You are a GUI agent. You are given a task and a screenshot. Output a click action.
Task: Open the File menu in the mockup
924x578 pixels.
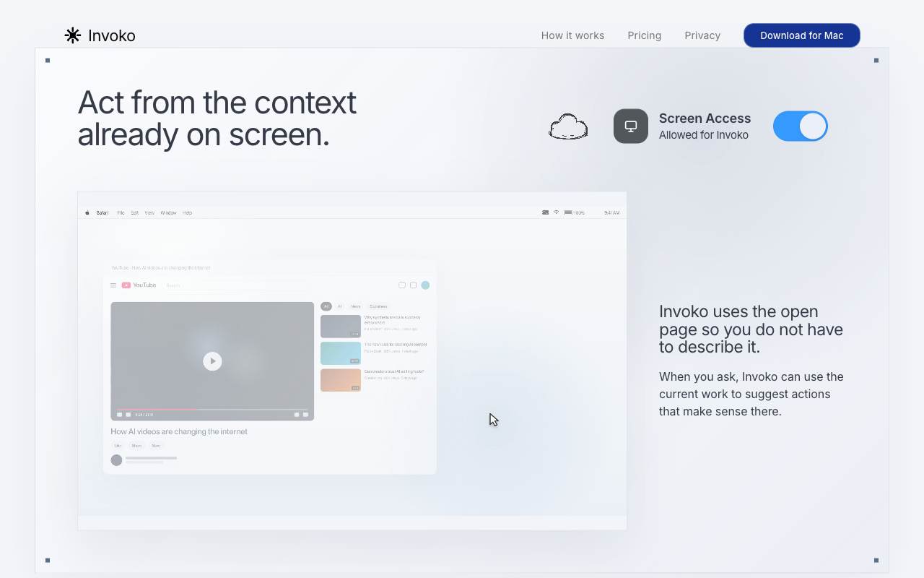121,212
